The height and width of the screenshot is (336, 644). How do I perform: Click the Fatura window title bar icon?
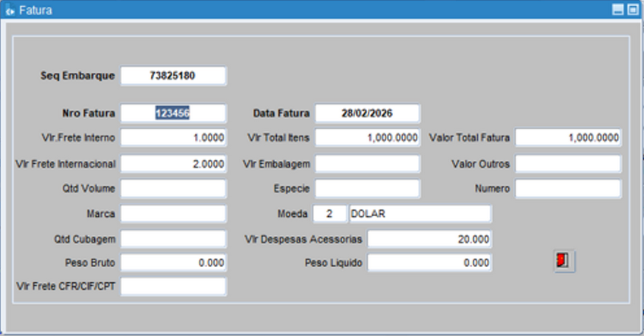click(x=10, y=10)
